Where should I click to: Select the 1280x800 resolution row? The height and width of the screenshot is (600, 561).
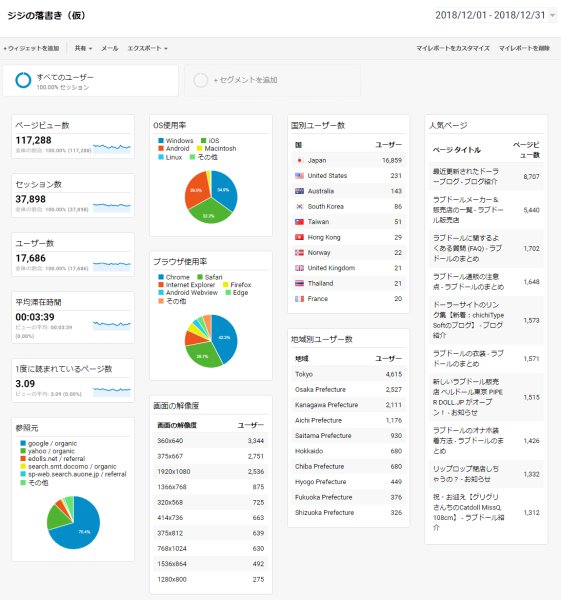pos(210,579)
